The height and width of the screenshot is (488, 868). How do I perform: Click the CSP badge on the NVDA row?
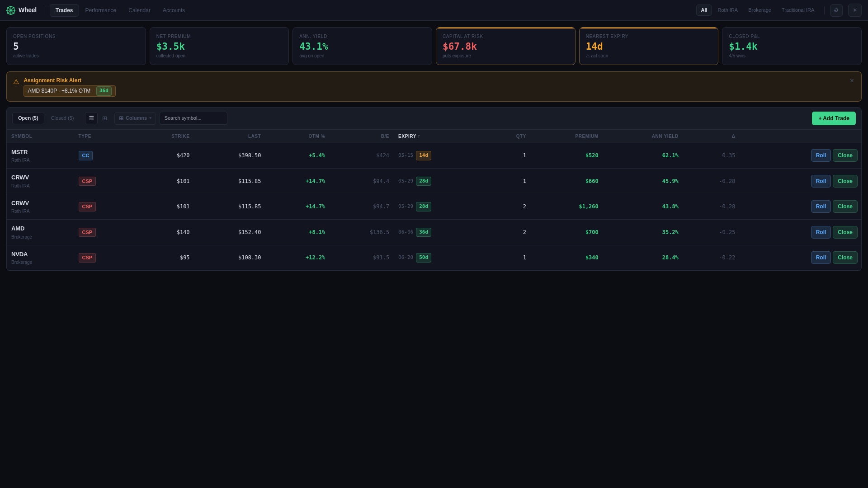coord(87,258)
